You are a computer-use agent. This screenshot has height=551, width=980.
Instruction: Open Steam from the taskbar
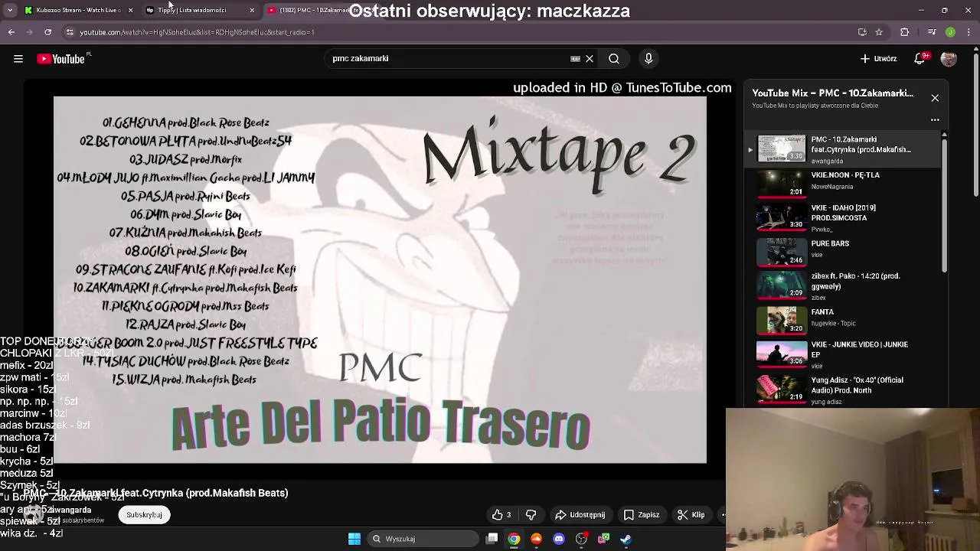point(626,539)
